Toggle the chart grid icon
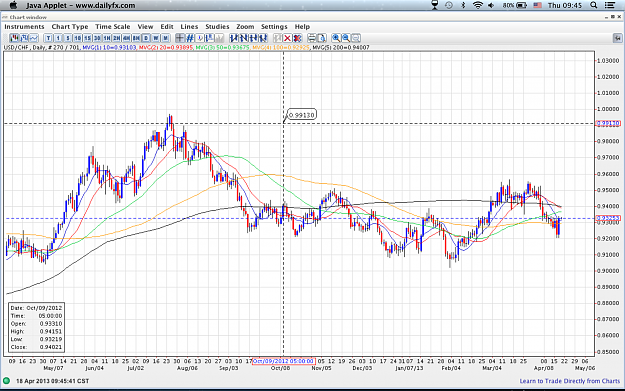The image size is (625, 391). click(190, 38)
